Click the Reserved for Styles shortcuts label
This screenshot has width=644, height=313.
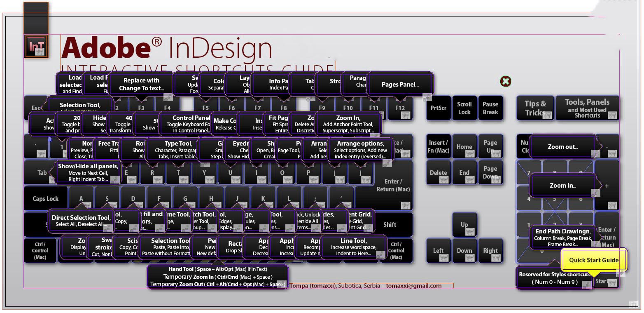click(x=555, y=278)
